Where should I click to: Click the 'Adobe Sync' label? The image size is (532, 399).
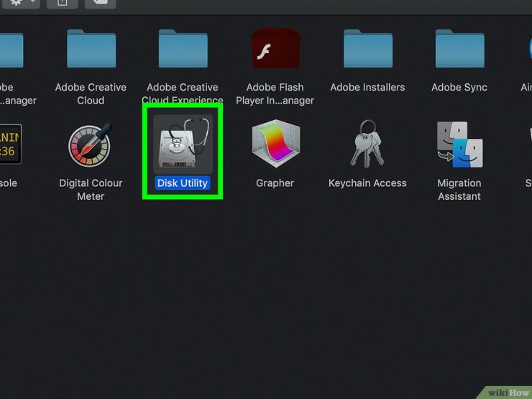pyautogui.click(x=459, y=88)
